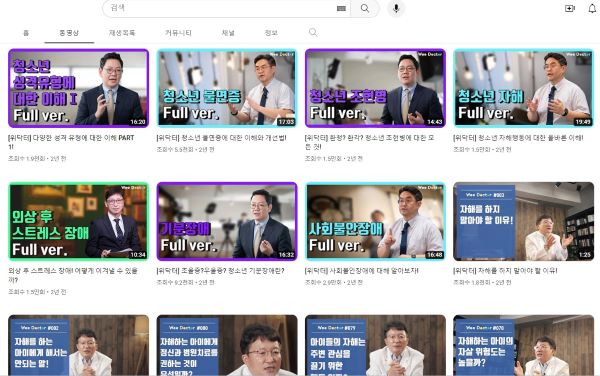The height and width of the screenshot is (376, 600).
Task: Switch to the 채널 tab
Action: (x=228, y=33)
